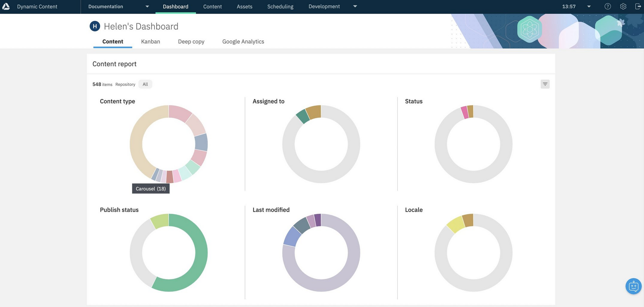
Task: Click the teal segment in Assigned to chart
Action: point(303,116)
